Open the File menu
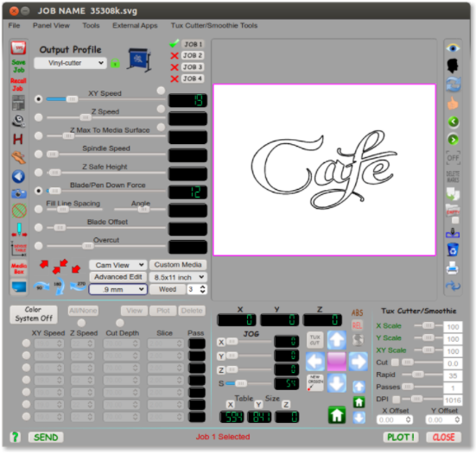The image size is (476, 454). point(14,26)
